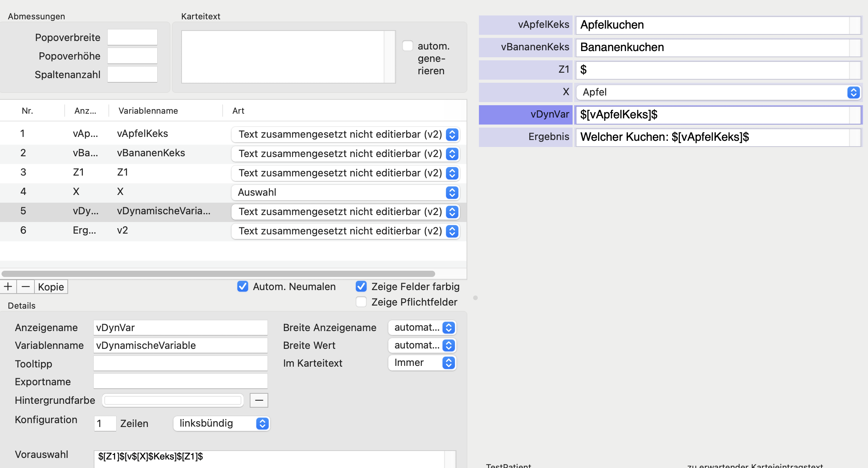Toggle Autom. Neumalen checkbox

pos(243,287)
